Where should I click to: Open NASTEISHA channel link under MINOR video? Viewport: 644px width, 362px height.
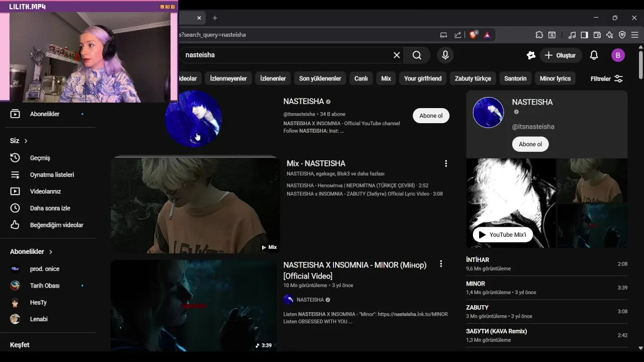pos(310,300)
